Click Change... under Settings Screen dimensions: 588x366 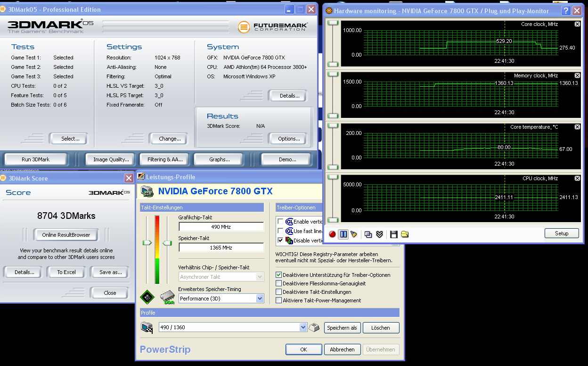(170, 139)
